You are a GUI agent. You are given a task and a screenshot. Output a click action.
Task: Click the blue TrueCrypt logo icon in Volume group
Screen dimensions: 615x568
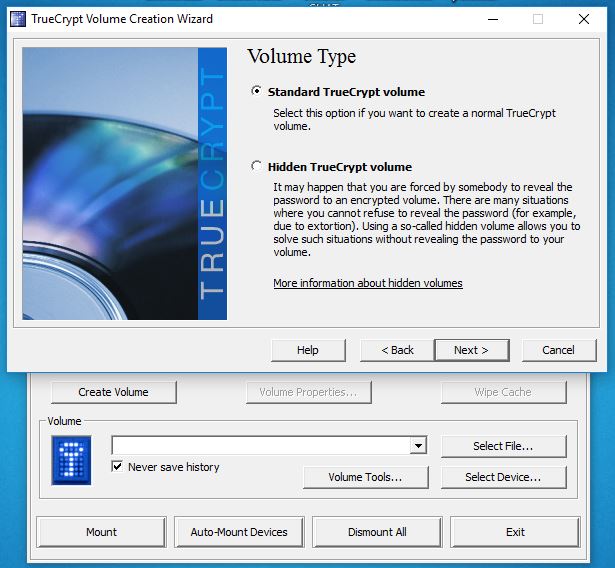click(x=71, y=460)
